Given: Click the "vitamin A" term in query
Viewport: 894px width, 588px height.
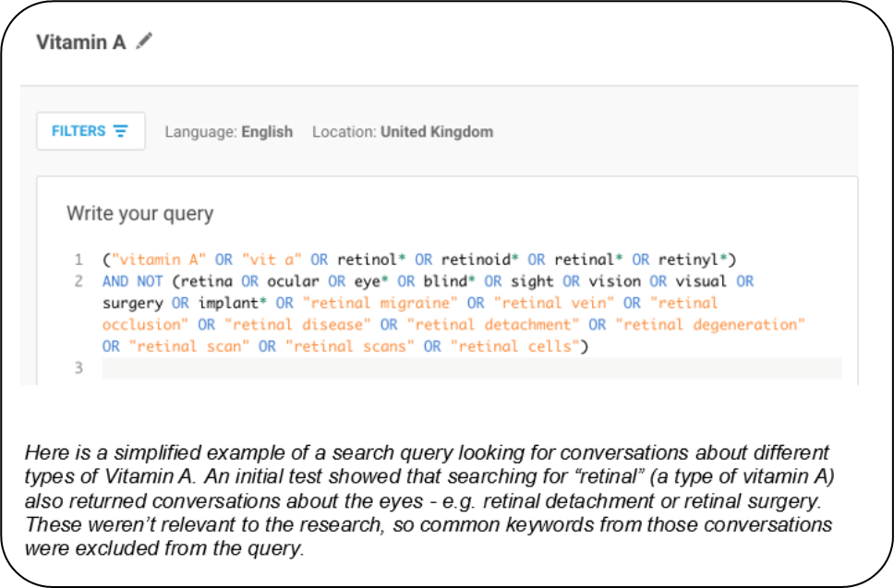Looking at the screenshot, I should pos(159,259).
